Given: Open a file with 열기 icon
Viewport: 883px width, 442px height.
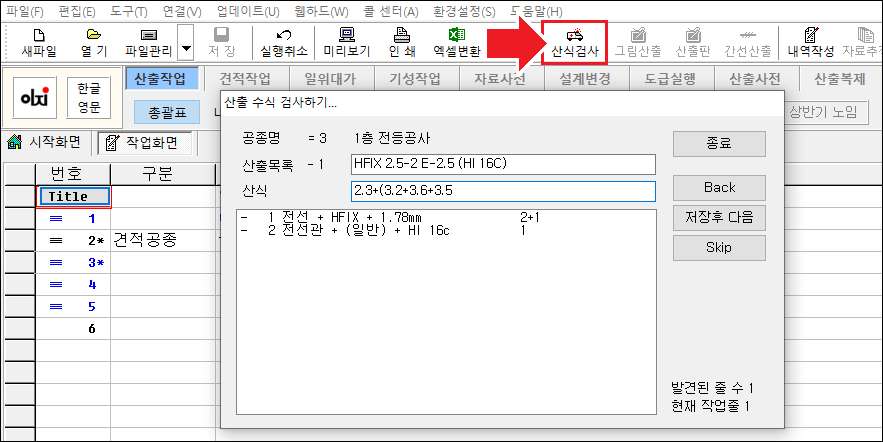Looking at the screenshot, I should click(x=93, y=43).
